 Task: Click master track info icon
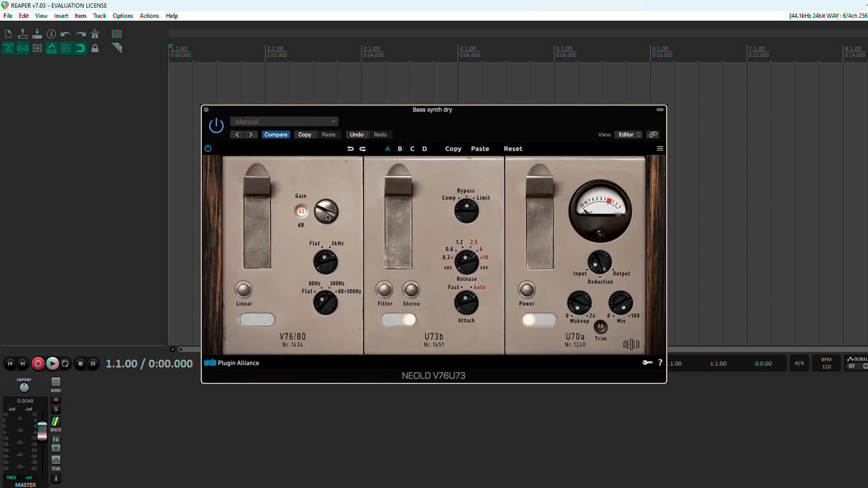[x=56, y=478]
